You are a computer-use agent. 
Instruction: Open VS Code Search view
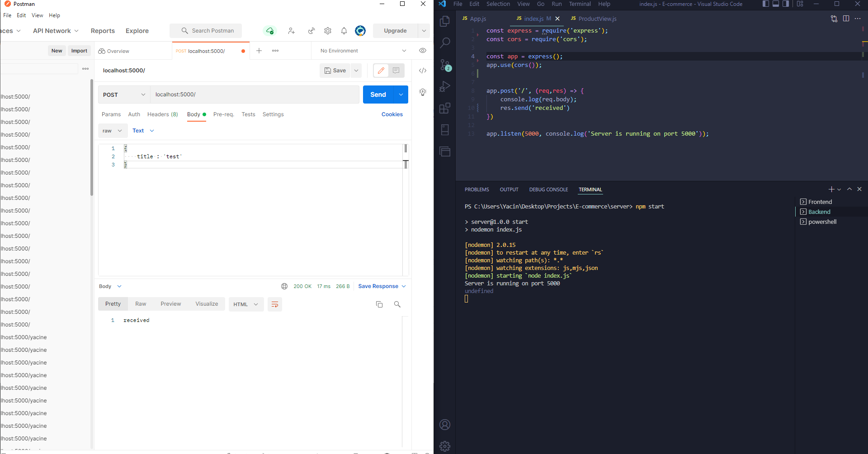(x=445, y=43)
